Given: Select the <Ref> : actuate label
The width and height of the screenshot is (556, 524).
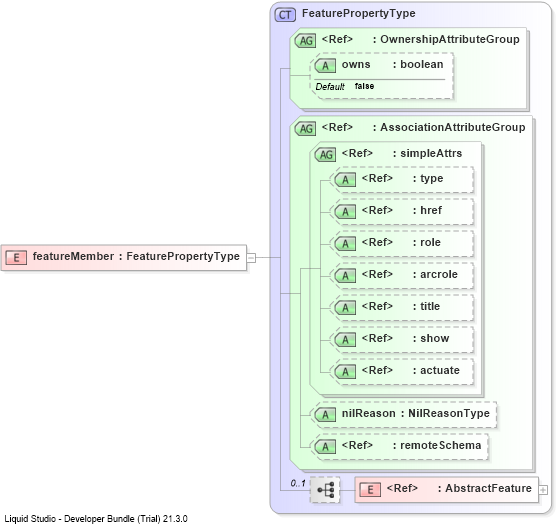Looking at the screenshot, I should tap(411, 370).
